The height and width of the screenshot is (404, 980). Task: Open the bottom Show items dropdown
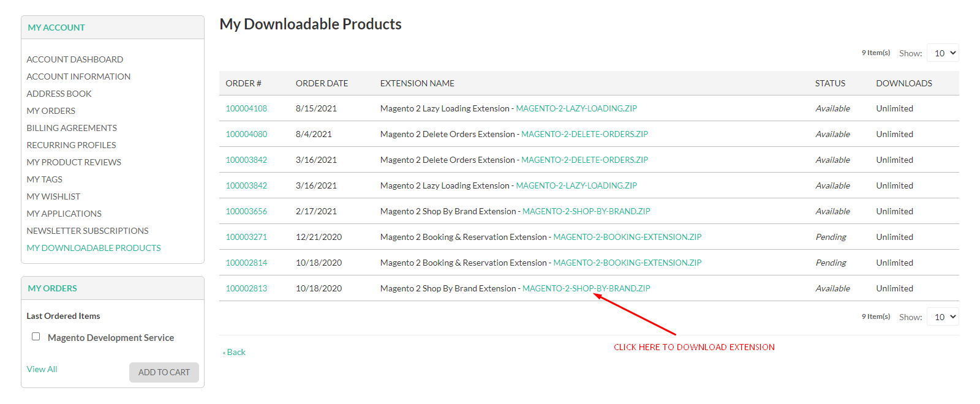(943, 317)
